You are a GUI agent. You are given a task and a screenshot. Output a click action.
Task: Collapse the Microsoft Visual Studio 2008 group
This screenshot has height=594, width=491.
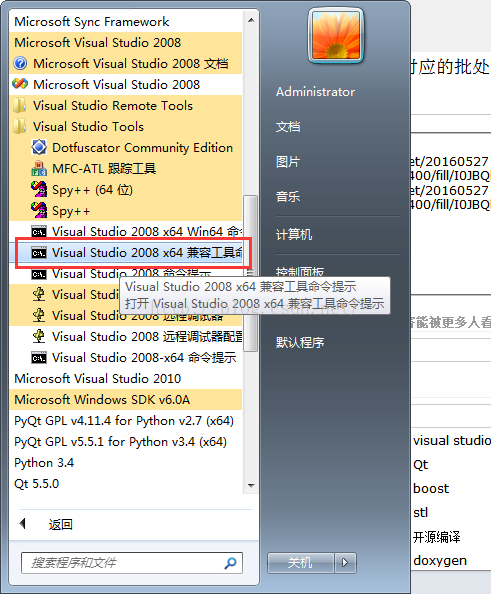(98, 42)
